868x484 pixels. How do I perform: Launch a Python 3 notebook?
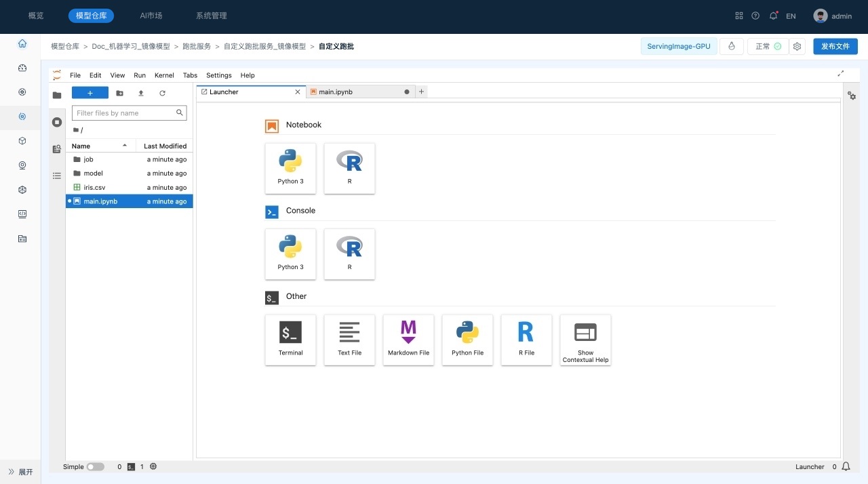point(290,167)
